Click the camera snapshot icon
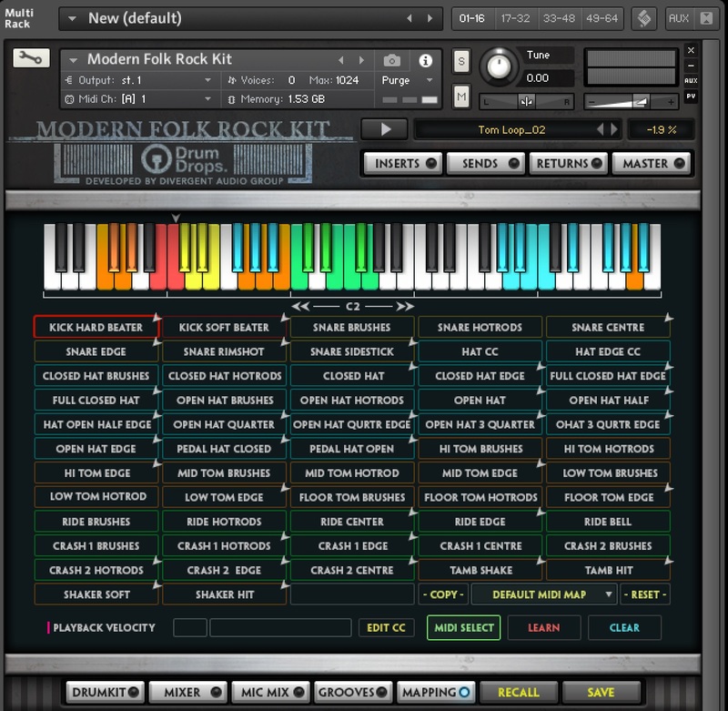The height and width of the screenshot is (711, 728). pyautogui.click(x=392, y=60)
